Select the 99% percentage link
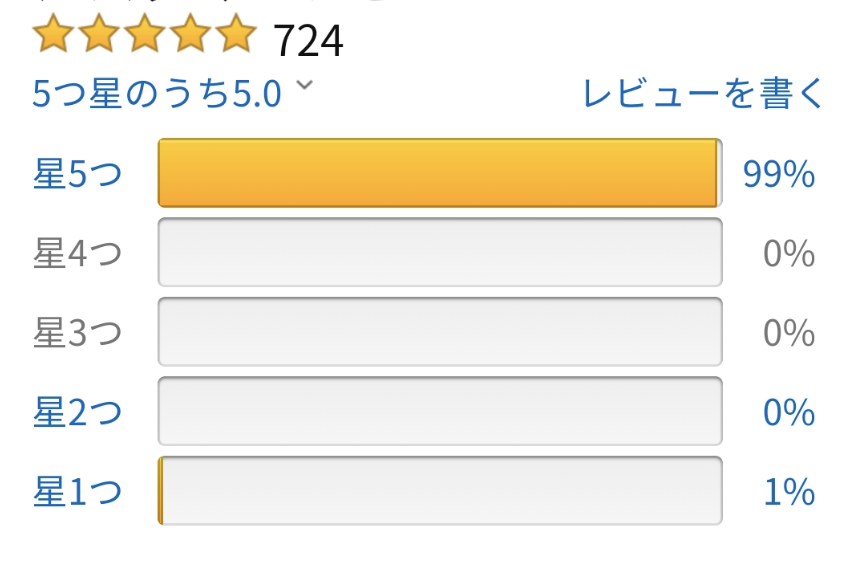864x566 pixels. pos(779,174)
